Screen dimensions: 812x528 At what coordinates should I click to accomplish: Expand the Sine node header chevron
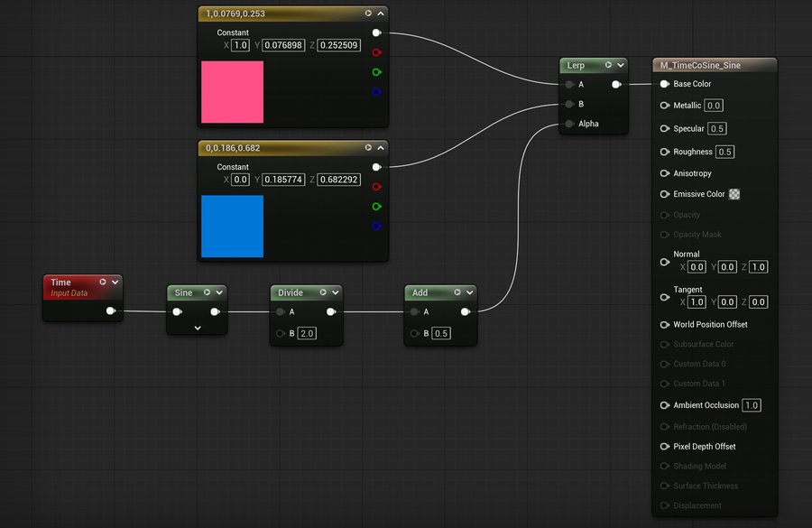[x=219, y=292]
